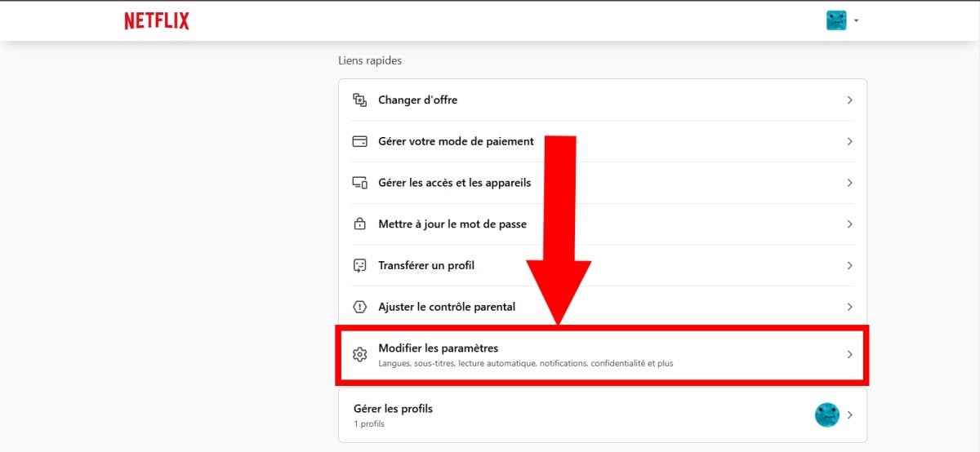The width and height of the screenshot is (980, 452).
Task: Click the Changer d'offre plan icon
Action: point(359,100)
